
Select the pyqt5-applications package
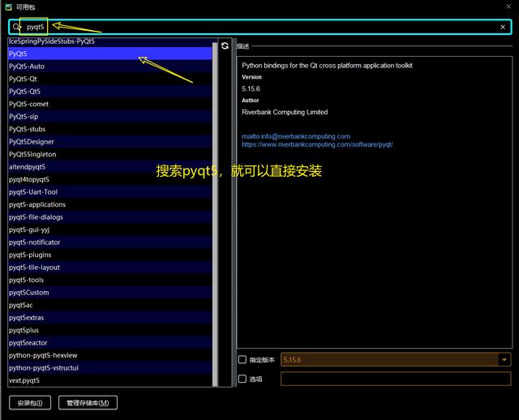click(110, 204)
